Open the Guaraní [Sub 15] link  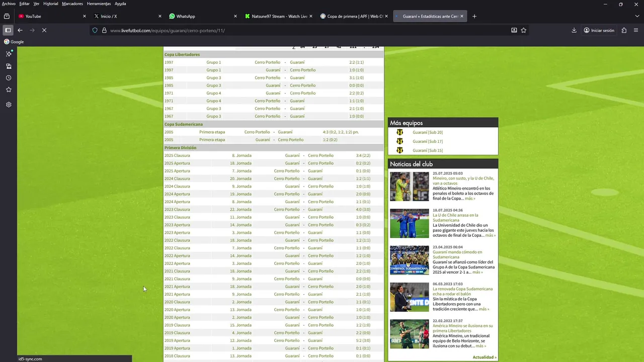[x=428, y=150]
